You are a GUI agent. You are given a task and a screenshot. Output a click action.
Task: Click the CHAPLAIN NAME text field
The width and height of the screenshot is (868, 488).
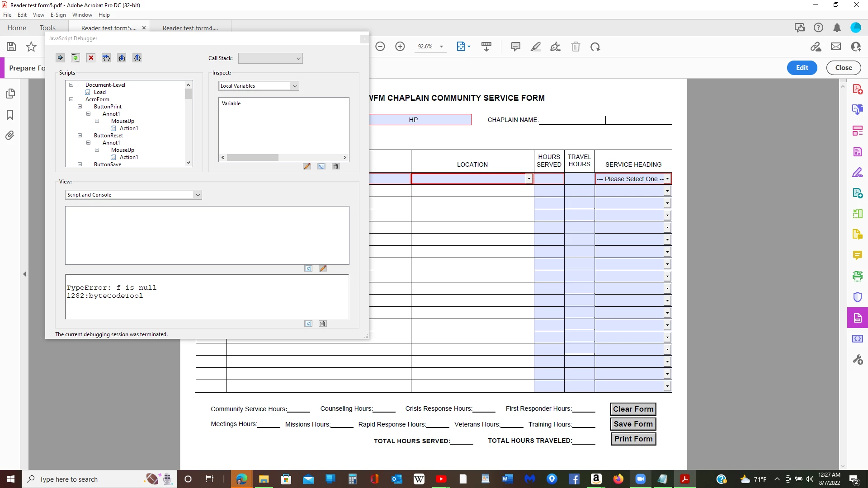[605, 120]
